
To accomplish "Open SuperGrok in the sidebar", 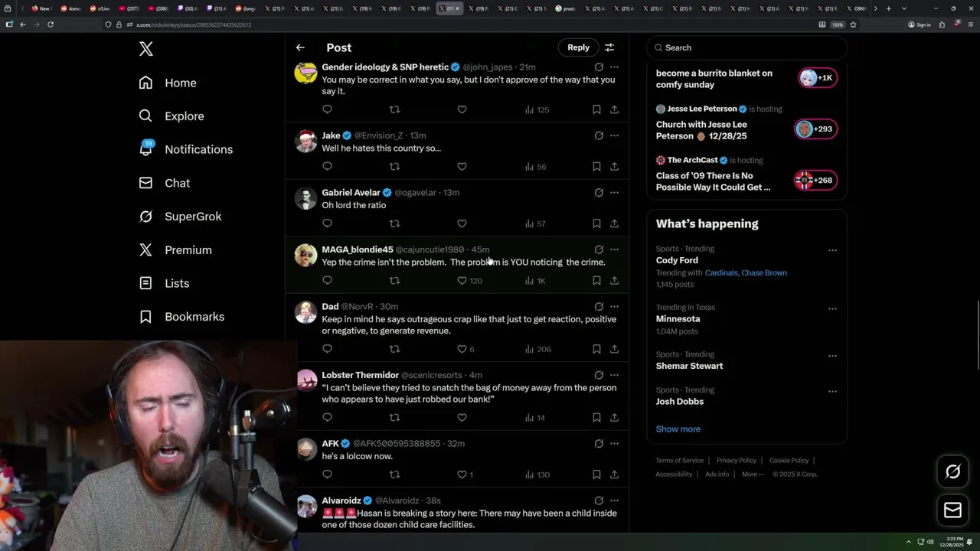I will (181, 217).
